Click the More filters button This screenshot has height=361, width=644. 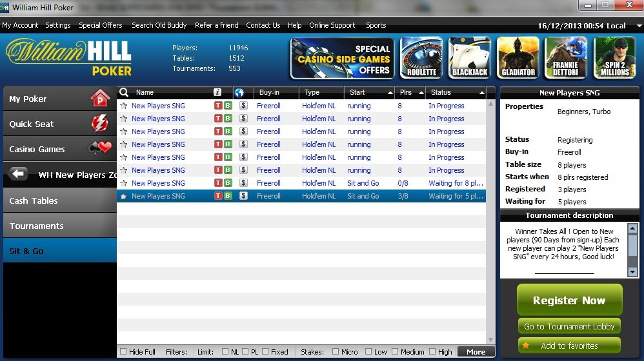coord(476,351)
